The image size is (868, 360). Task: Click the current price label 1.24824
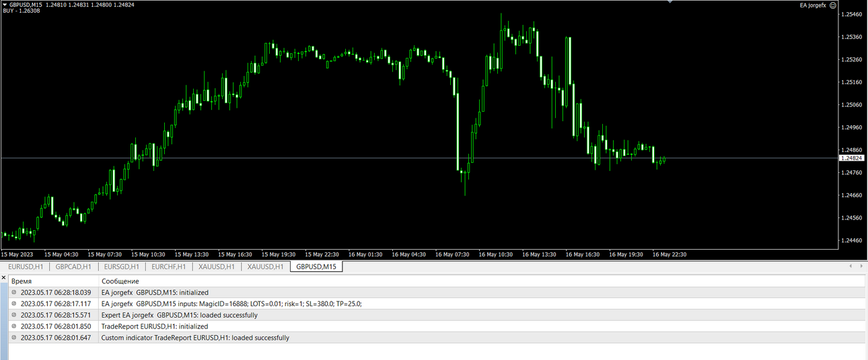click(852, 158)
